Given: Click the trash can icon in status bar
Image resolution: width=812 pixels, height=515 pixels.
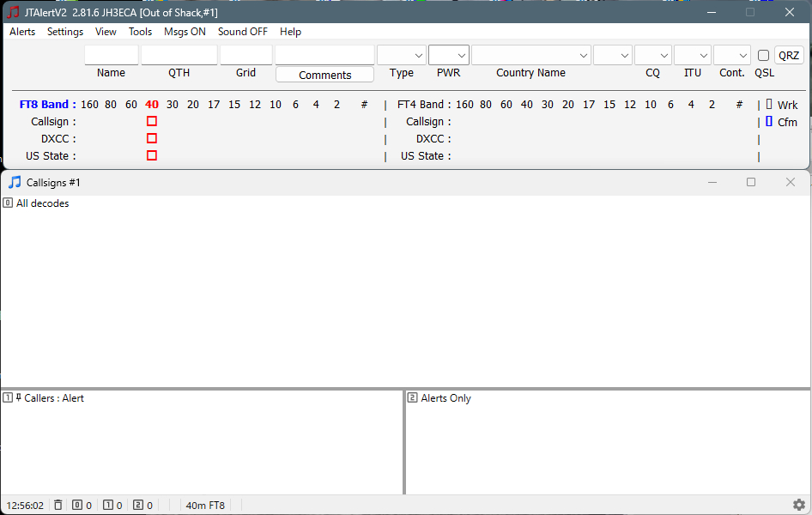Looking at the screenshot, I should [x=58, y=506].
